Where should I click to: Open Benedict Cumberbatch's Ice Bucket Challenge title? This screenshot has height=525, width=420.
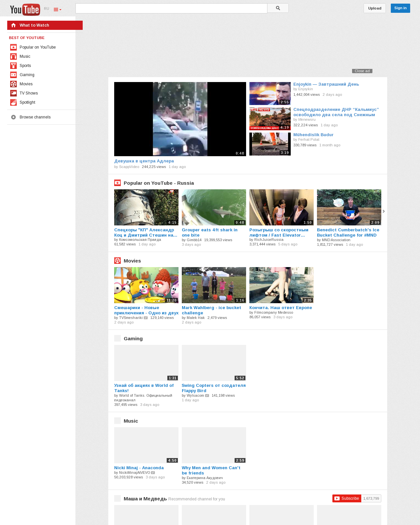coord(348,233)
